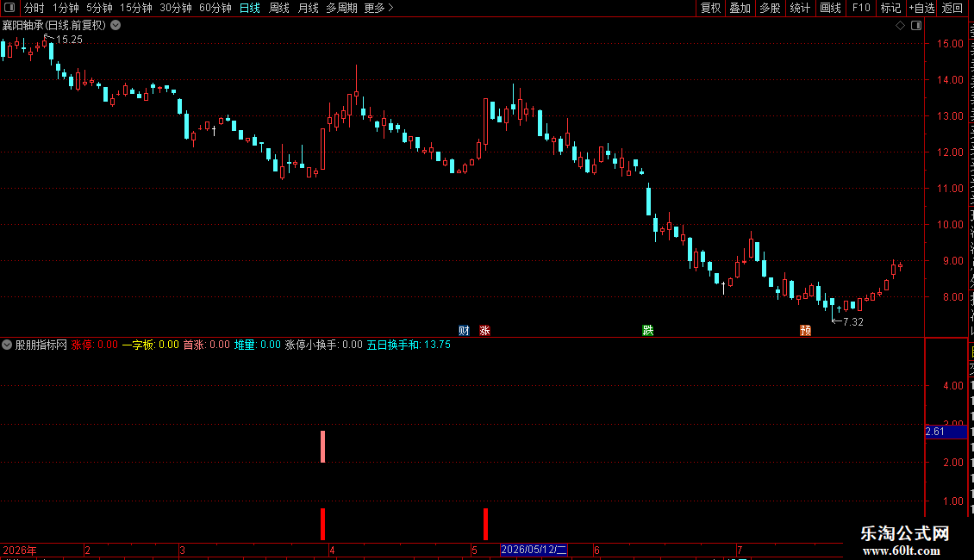Click the 叠加 overlay button
The image size is (974, 560).
tap(740, 8)
